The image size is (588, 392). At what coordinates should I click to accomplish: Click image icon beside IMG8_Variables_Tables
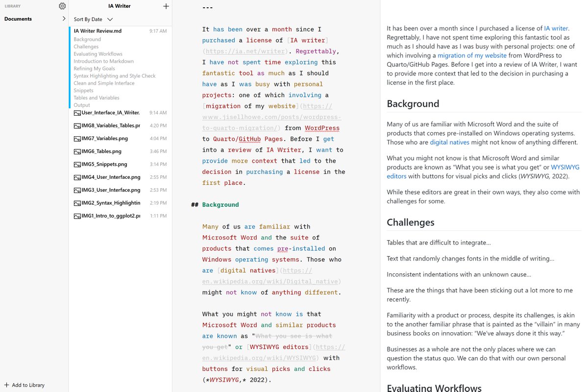77,125
